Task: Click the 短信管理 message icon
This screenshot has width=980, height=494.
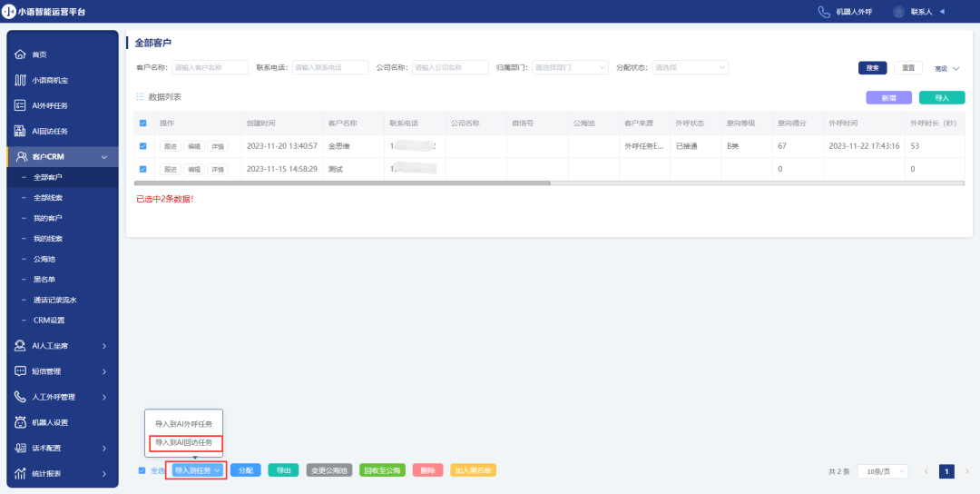Action: tap(20, 371)
